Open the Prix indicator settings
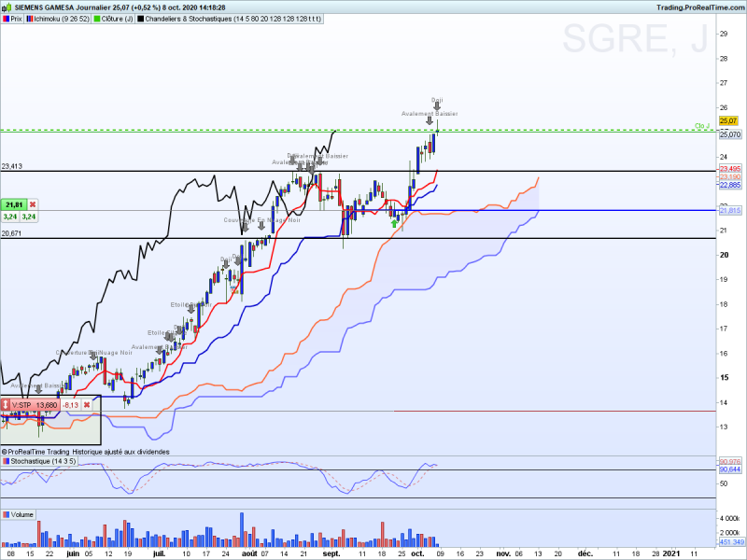This screenshot has height=560, width=747. (12, 19)
